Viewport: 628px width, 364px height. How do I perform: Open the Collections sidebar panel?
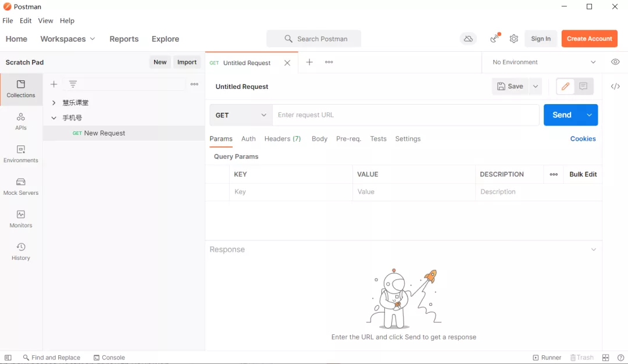21,89
